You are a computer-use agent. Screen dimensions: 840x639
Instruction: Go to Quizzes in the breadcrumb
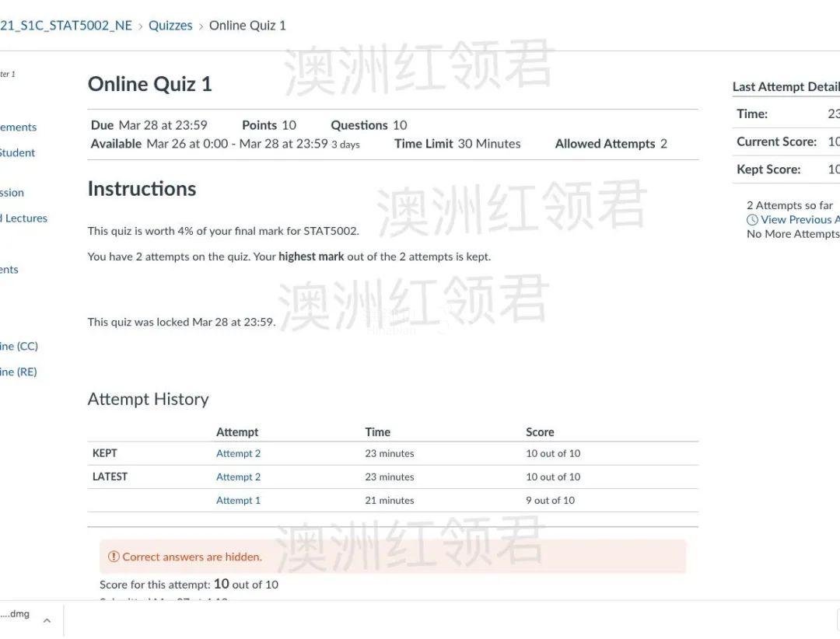pos(170,26)
